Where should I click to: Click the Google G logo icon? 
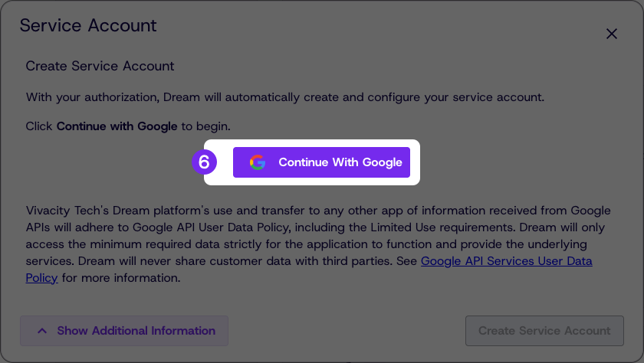pyautogui.click(x=258, y=162)
